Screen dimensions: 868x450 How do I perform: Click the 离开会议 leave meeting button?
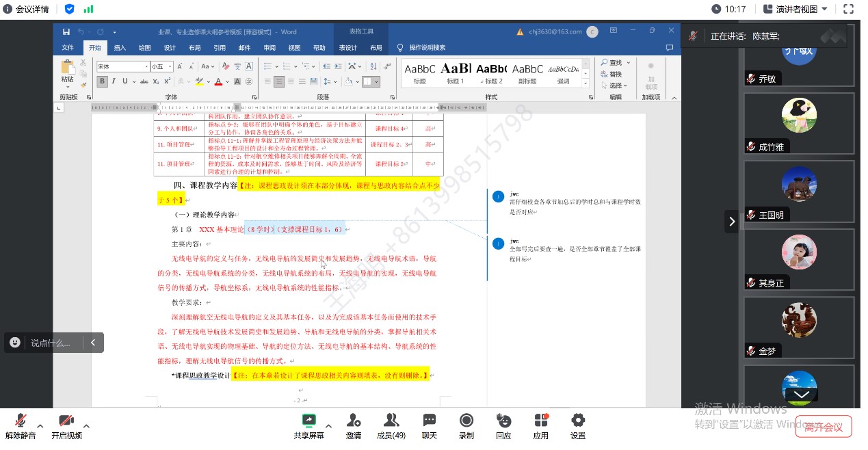click(824, 427)
